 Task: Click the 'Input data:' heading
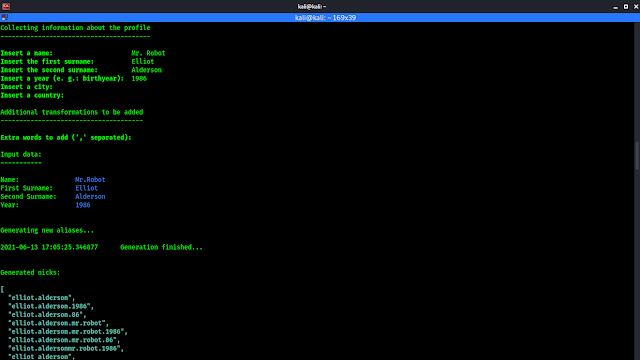[x=21, y=154]
